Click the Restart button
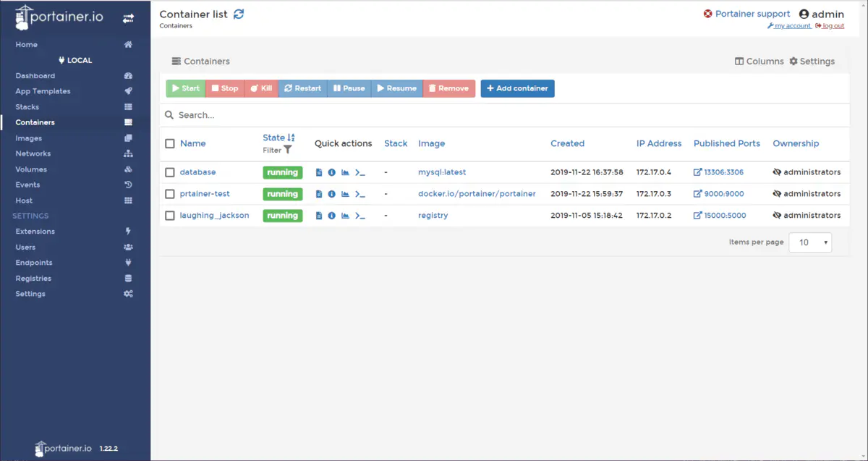Viewport: 868px width, 461px height. (303, 88)
